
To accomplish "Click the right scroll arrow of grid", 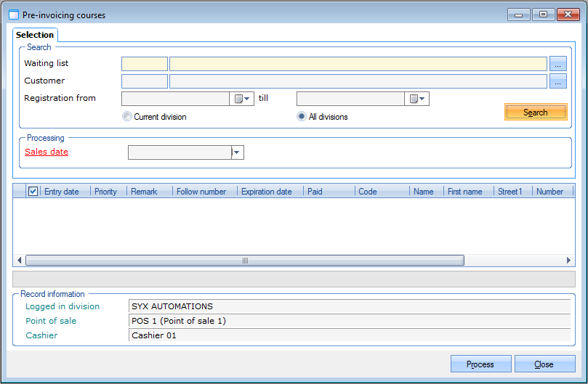I will (x=568, y=261).
